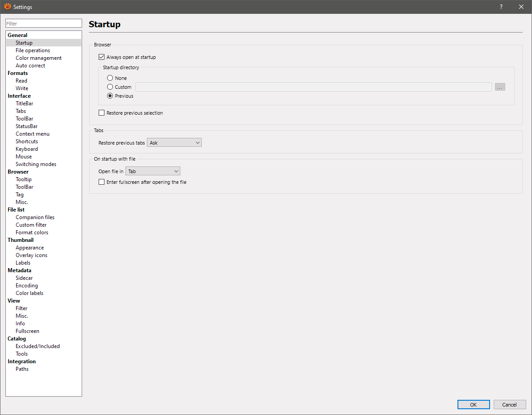Open Appearance under Thumbnail

30,248
